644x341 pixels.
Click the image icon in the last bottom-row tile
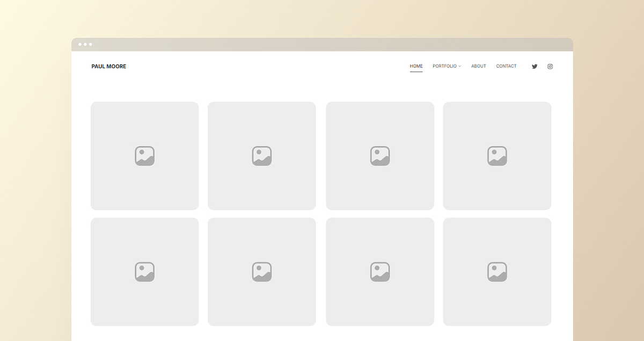pos(497,271)
